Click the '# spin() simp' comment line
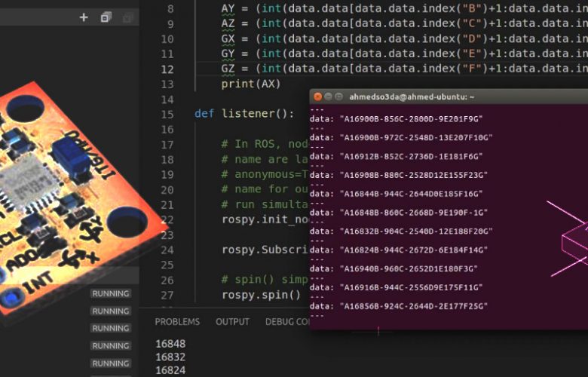This screenshot has height=377, width=588. [265, 280]
